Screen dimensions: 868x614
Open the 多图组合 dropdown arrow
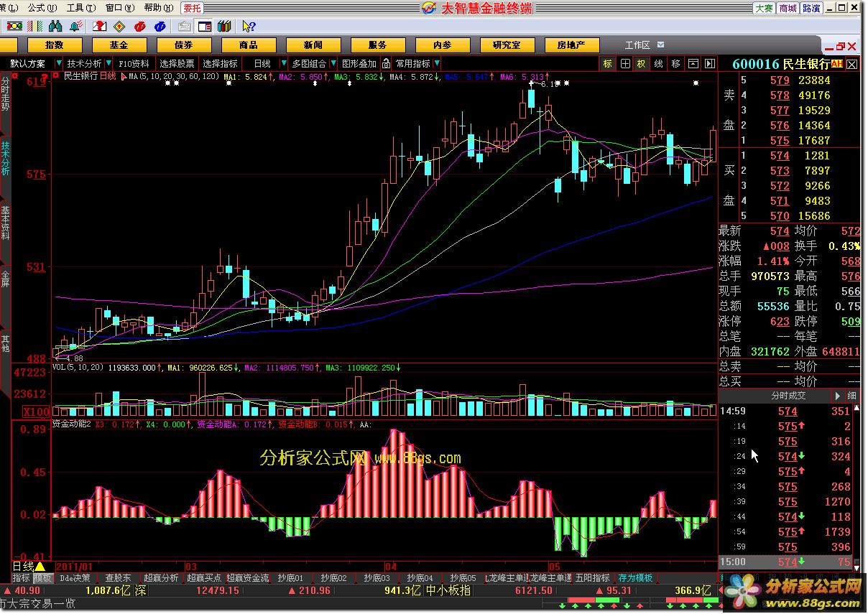[x=333, y=64]
